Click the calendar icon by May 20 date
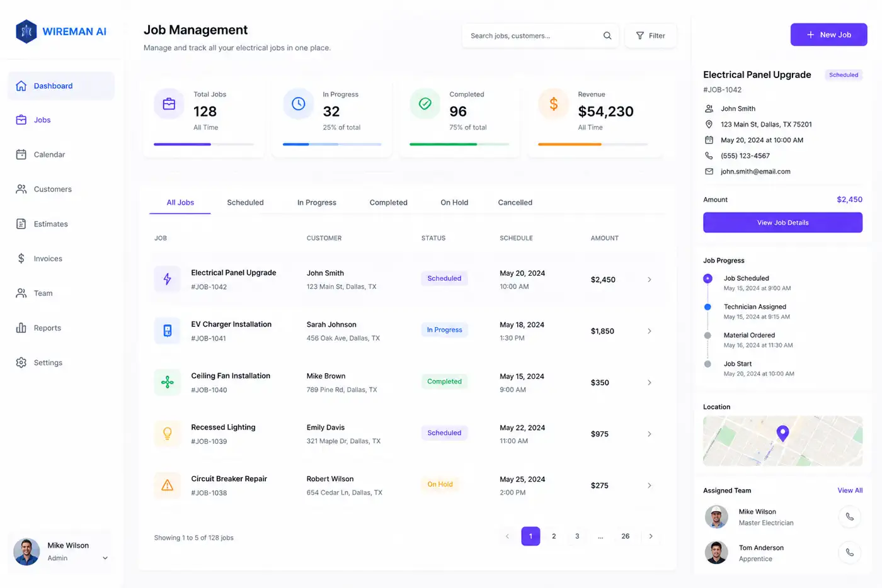 click(709, 140)
